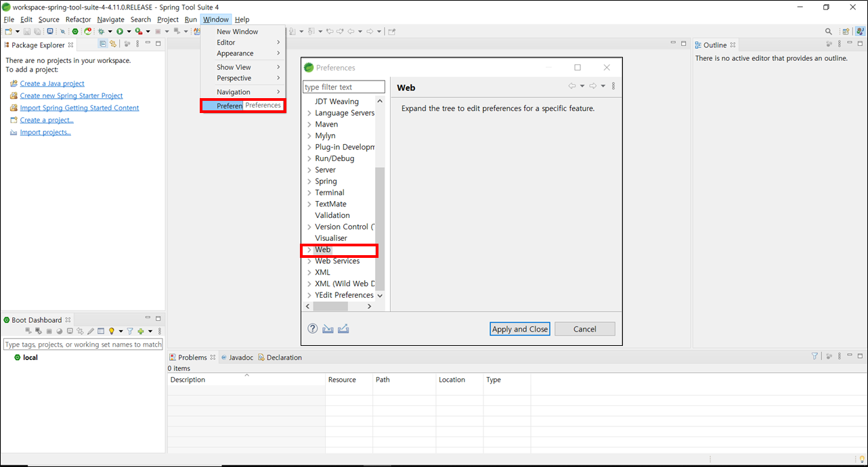Toggle Link with Editor in Package Explorer

click(113, 44)
